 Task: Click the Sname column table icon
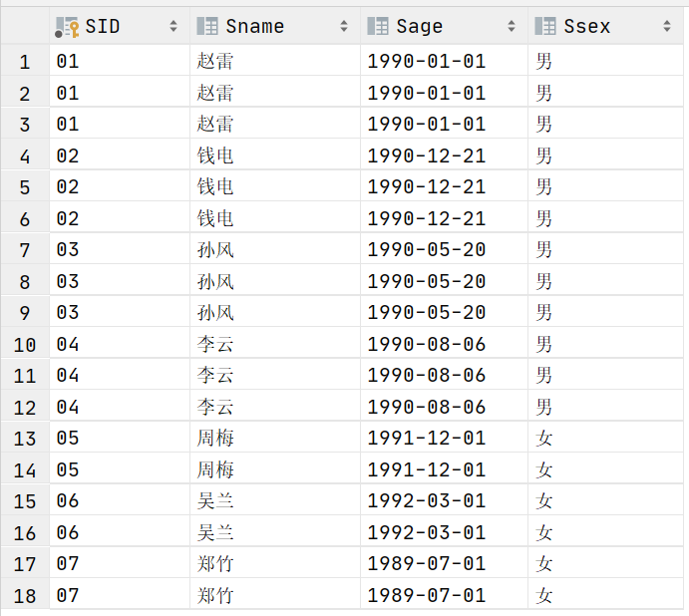point(207,26)
